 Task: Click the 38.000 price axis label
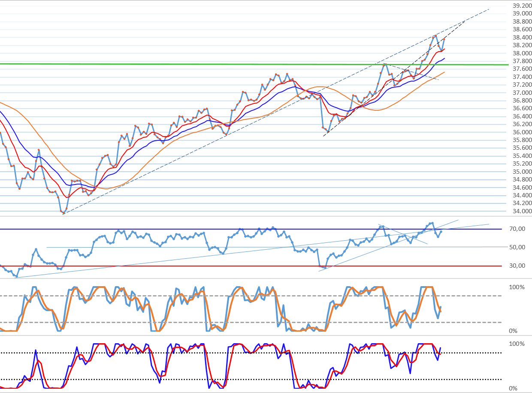[523, 53]
